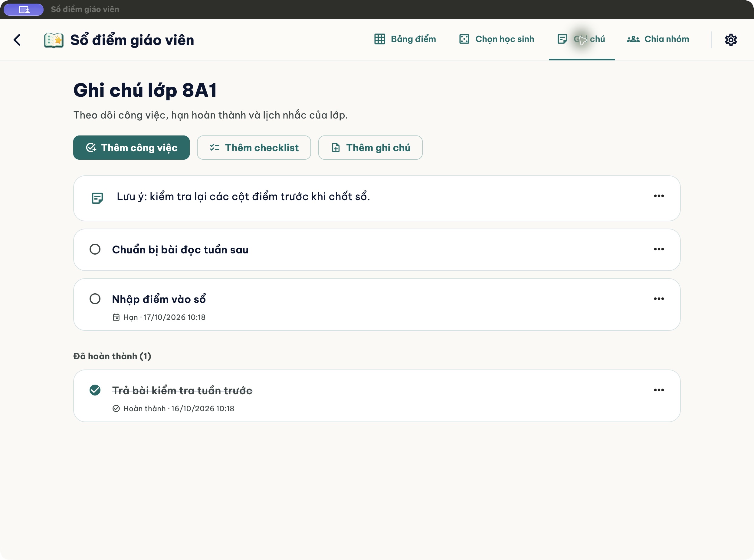Click calendar icon next to 'Hạn' deadline
The image size is (754, 560).
coord(116,317)
